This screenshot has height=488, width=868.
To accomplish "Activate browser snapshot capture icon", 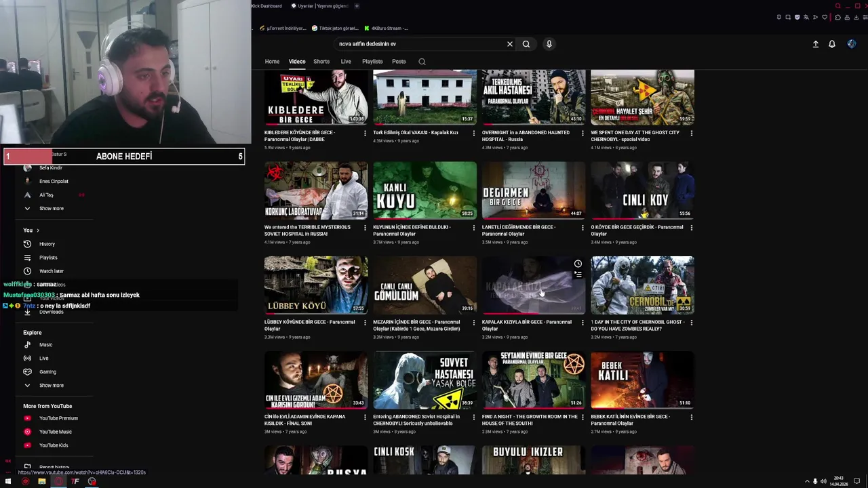I will point(788,17).
